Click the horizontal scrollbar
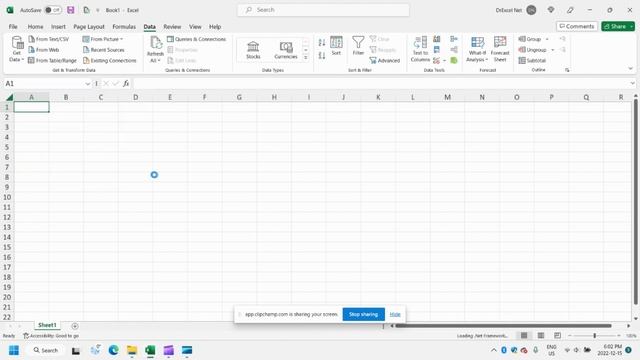Screen dimensions: 640x360 pyautogui.click(x=504, y=326)
